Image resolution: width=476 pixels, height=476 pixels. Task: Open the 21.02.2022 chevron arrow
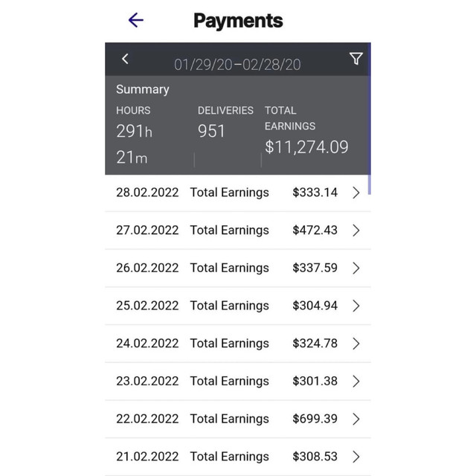356,457
